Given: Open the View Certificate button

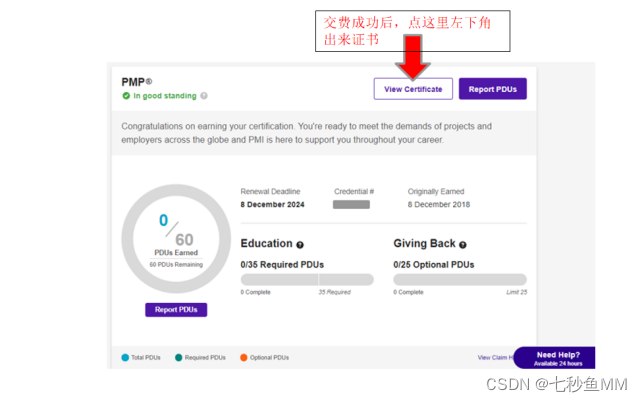Looking at the screenshot, I should [413, 89].
